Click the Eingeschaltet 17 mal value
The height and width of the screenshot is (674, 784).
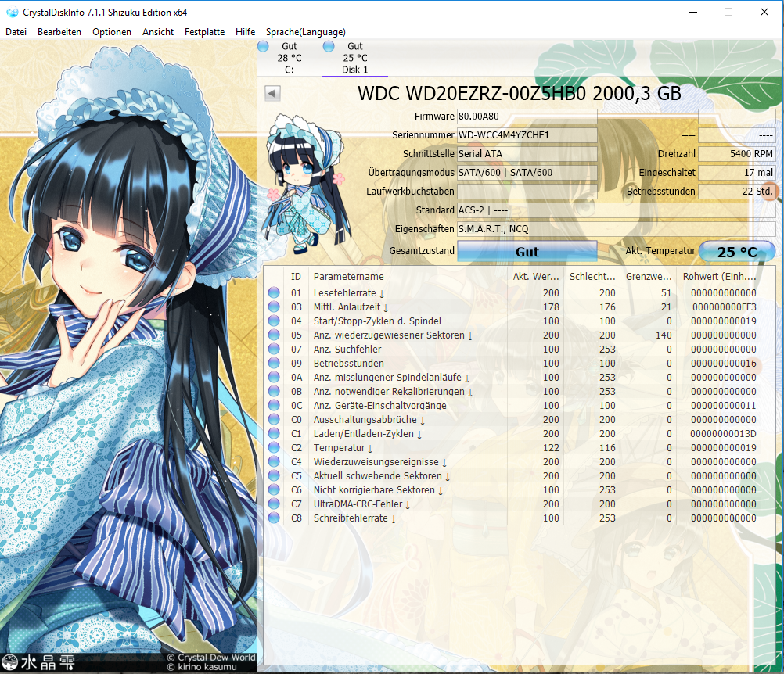click(x=737, y=172)
